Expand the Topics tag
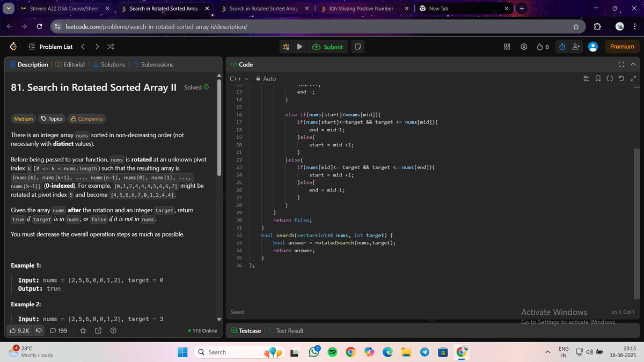Image resolution: width=644 pixels, height=362 pixels. tap(52, 119)
